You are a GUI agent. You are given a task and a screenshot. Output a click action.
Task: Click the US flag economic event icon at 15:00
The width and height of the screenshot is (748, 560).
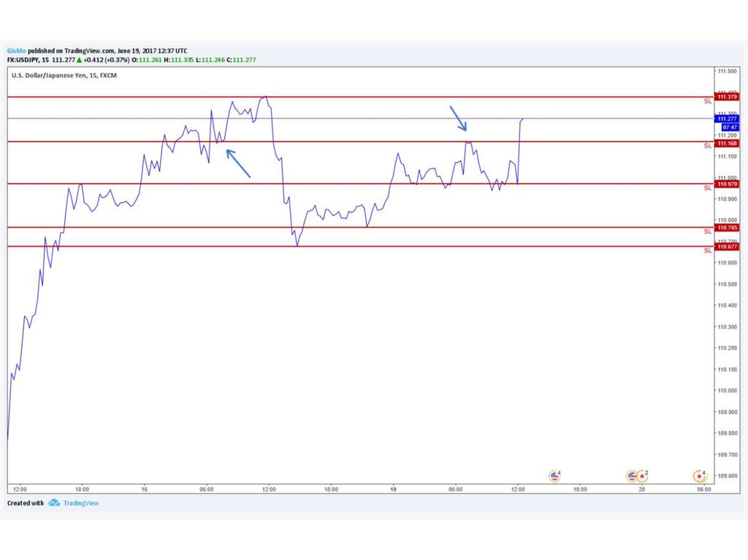point(554,476)
